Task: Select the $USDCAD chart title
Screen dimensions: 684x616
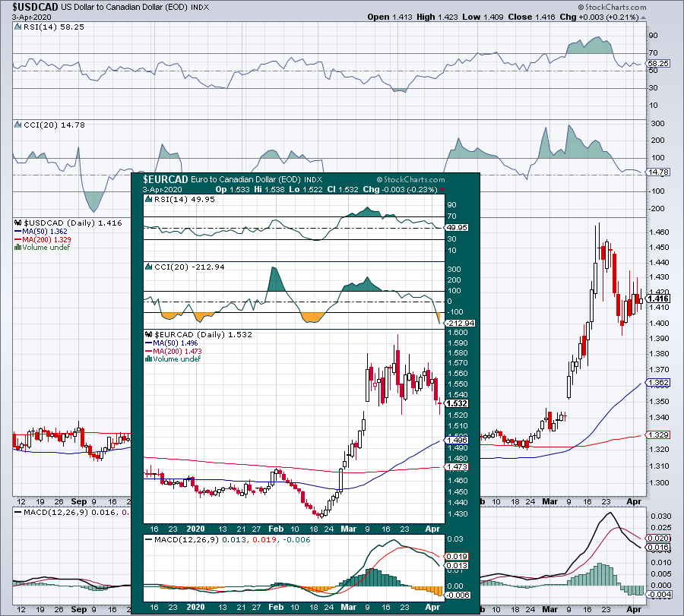Action: (35, 7)
